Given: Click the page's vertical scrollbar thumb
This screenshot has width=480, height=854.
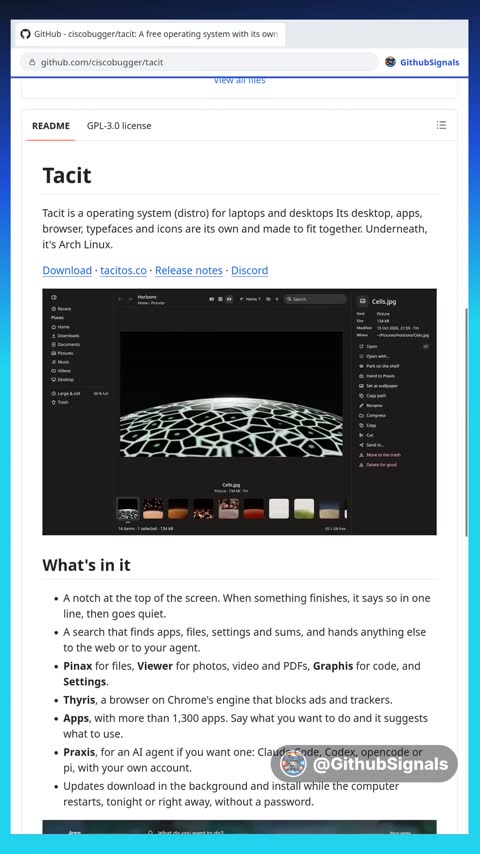Looking at the screenshot, I should point(466,422).
